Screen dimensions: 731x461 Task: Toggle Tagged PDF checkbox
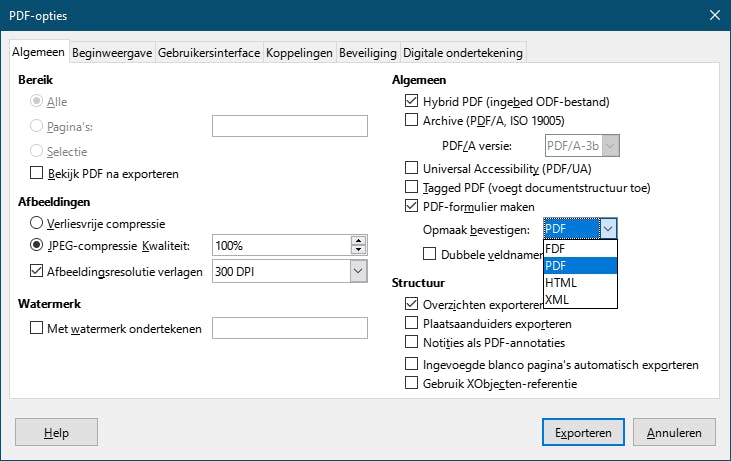[412, 187]
